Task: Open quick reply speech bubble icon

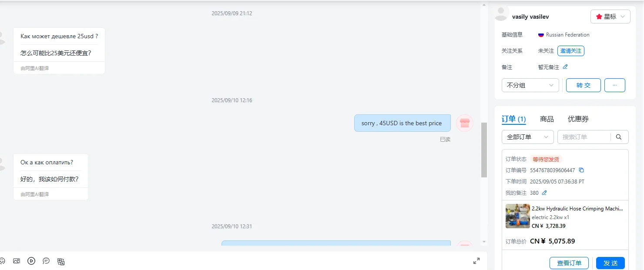Action: click(x=46, y=261)
